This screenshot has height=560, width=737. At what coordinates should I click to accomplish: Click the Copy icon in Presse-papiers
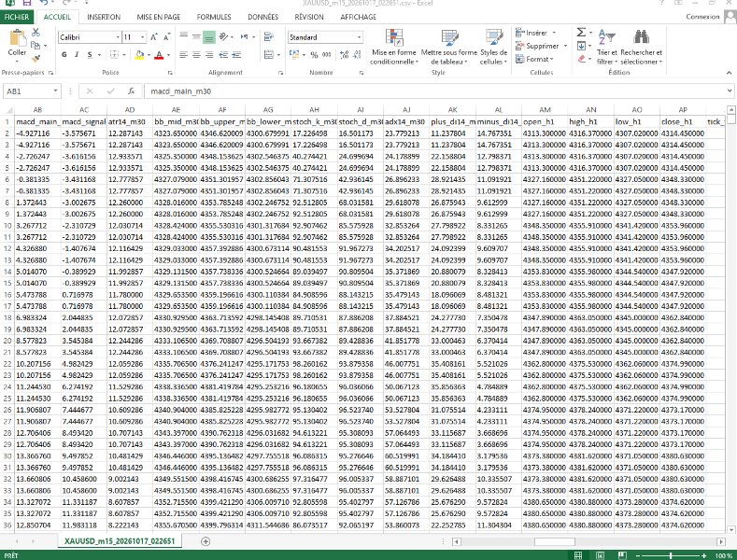tap(35, 45)
